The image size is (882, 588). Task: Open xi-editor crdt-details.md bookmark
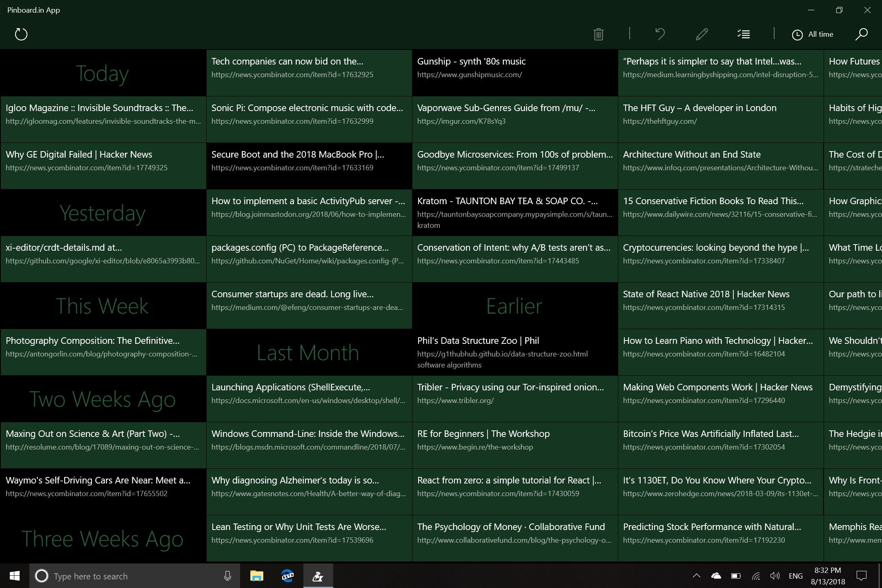point(103,259)
